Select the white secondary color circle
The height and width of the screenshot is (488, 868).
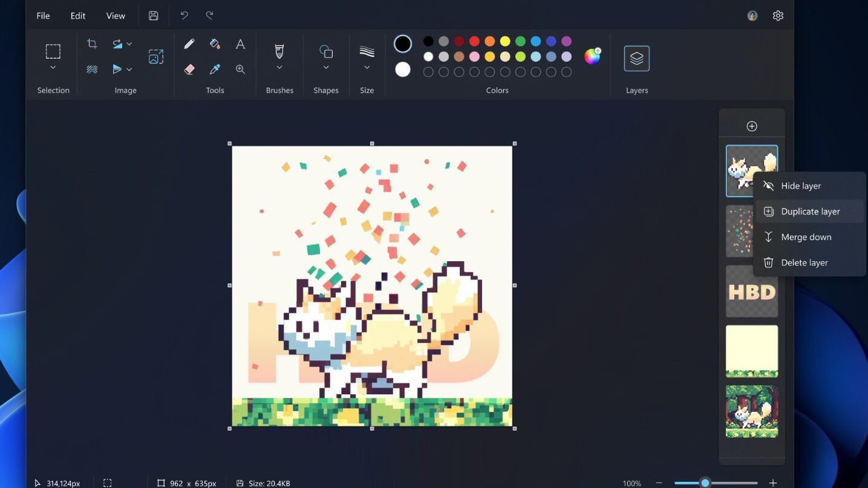403,70
